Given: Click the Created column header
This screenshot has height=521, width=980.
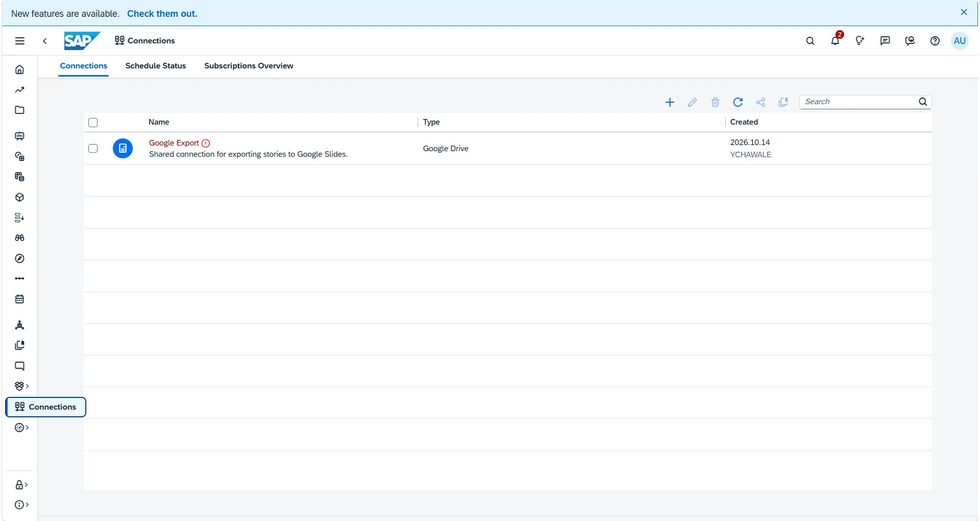Looking at the screenshot, I should pyautogui.click(x=744, y=122).
